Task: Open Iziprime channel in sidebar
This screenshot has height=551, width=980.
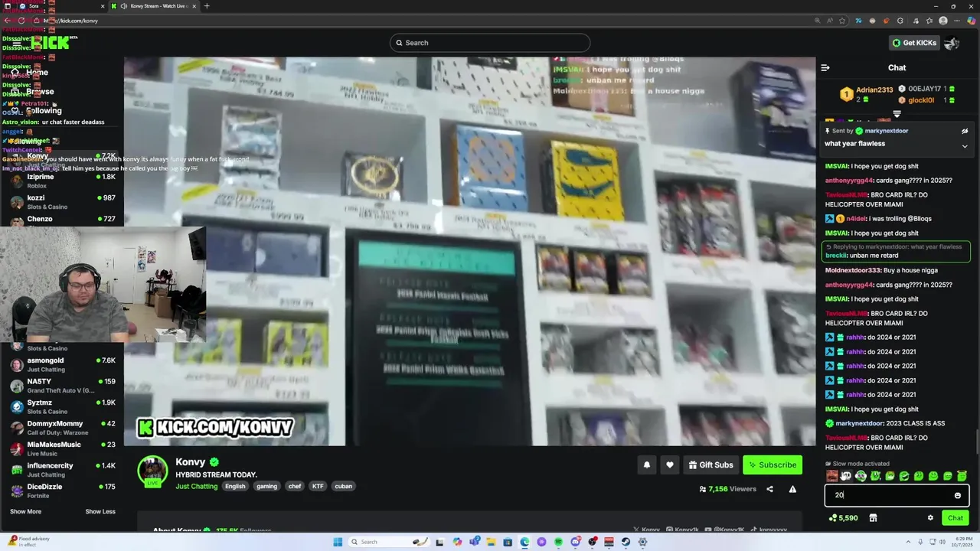Action: (61, 181)
